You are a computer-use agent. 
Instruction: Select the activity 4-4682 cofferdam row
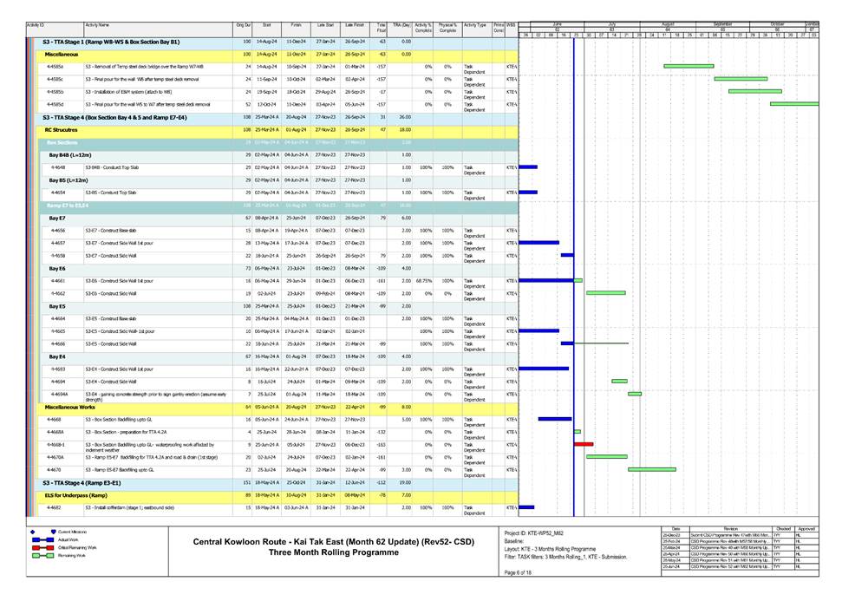point(130,507)
